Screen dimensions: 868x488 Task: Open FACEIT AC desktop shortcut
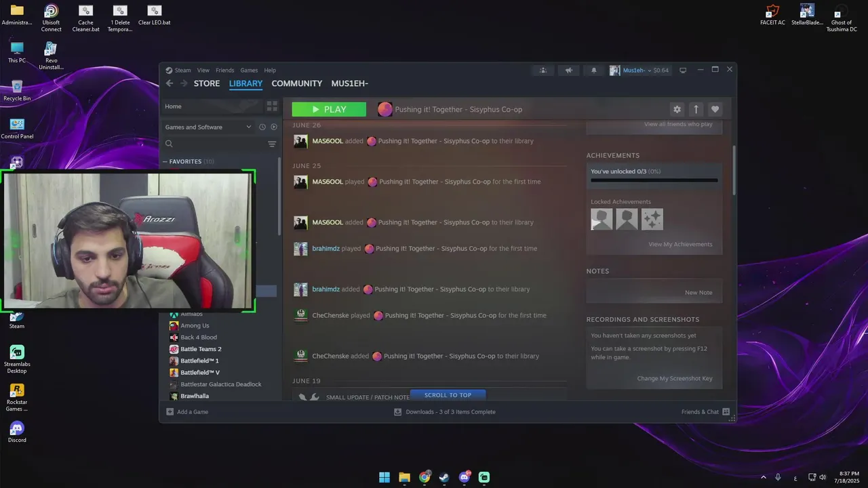(x=772, y=15)
